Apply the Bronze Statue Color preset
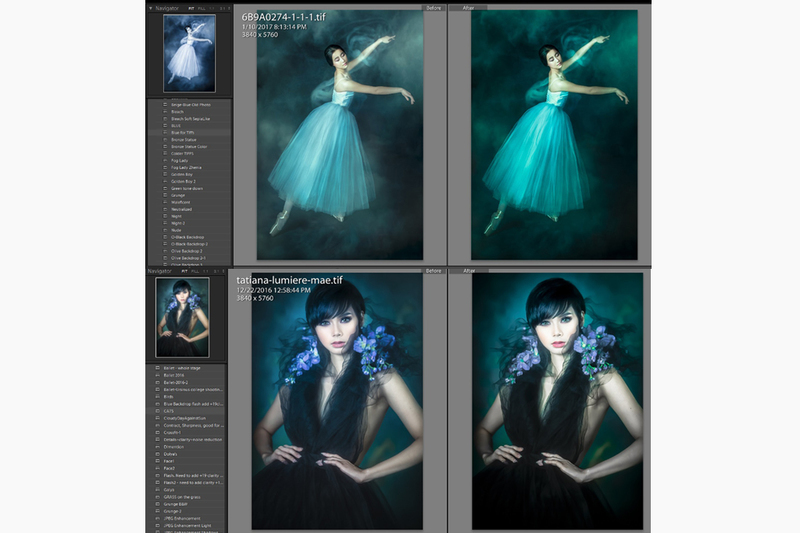 click(x=189, y=147)
